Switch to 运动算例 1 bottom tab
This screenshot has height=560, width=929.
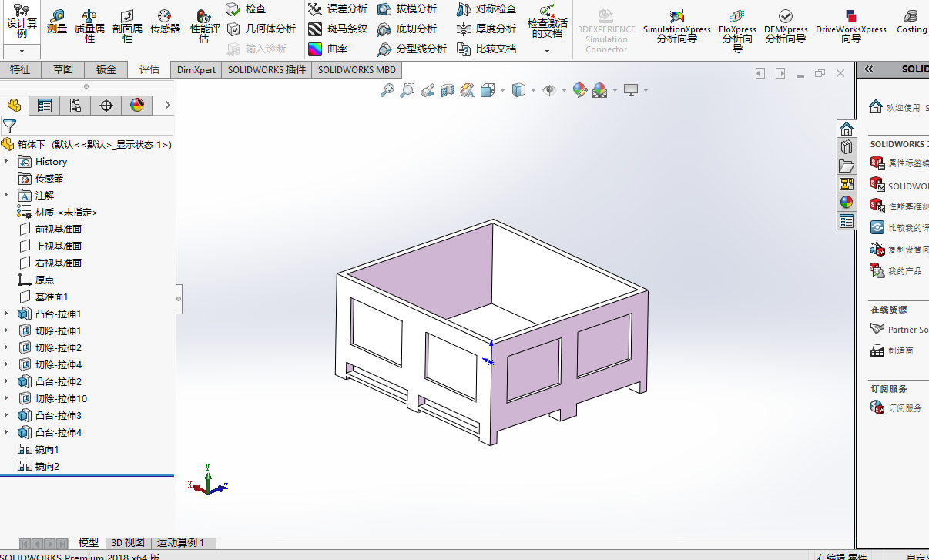click(182, 542)
